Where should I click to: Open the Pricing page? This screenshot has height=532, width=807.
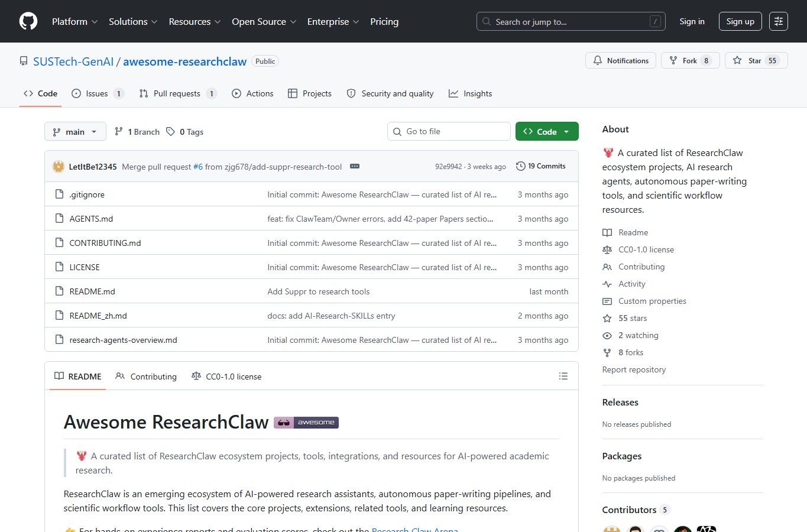click(x=384, y=21)
